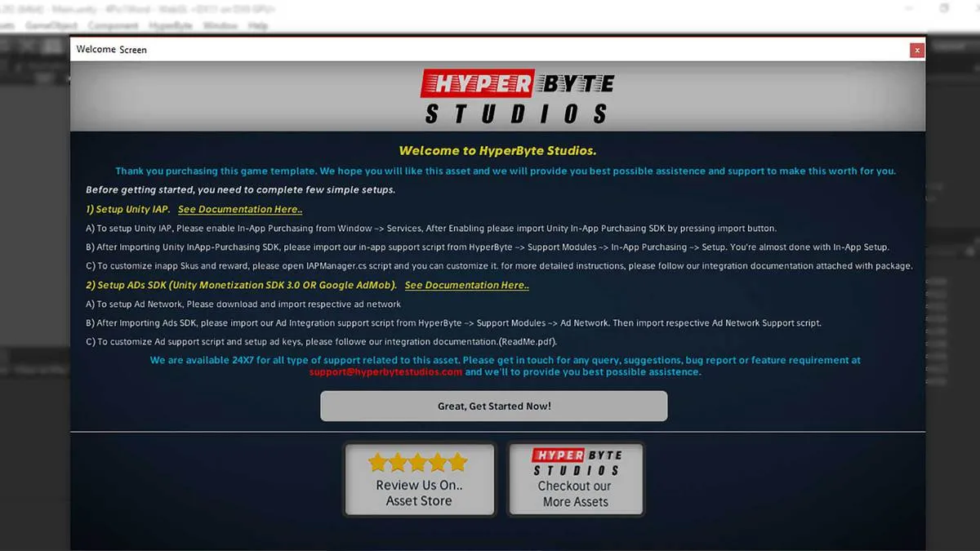Click the "To setup Ad Network" download instruction line
The width and height of the screenshot is (980, 551).
pyautogui.click(x=243, y=304)
